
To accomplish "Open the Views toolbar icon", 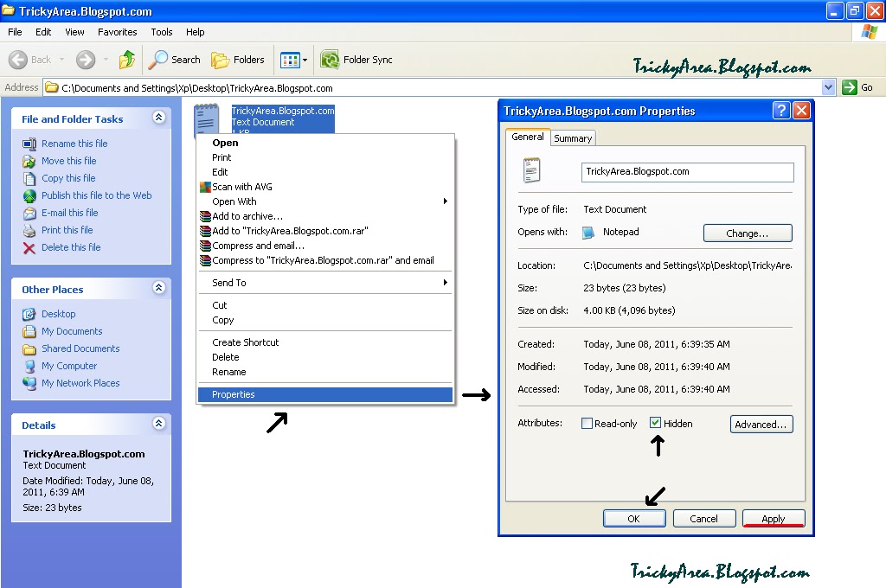I will (x=290, y=60).
